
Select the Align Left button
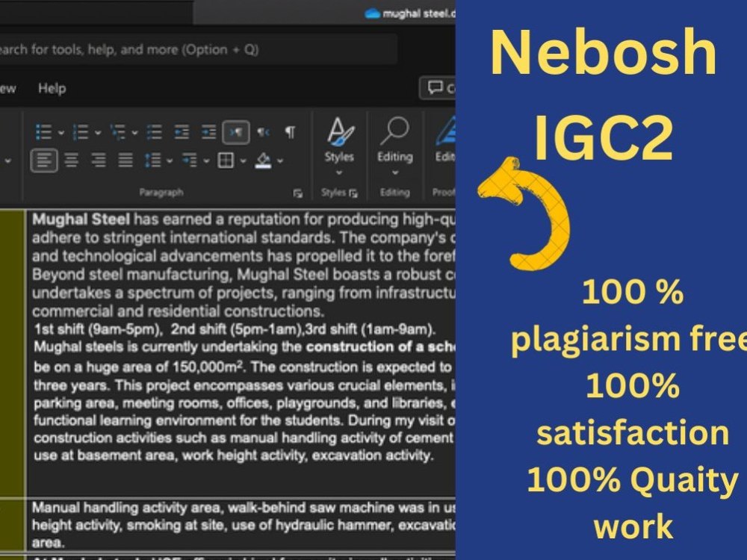pyautogui.click(x=44, y=160)
